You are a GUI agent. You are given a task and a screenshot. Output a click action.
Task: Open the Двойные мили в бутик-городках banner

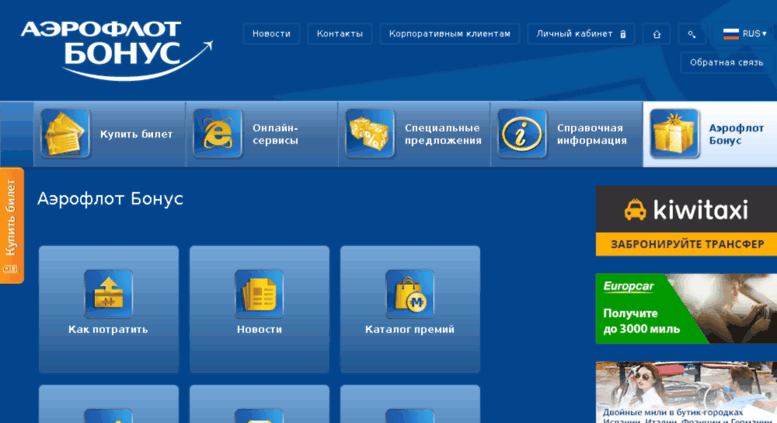pos(686,392)
